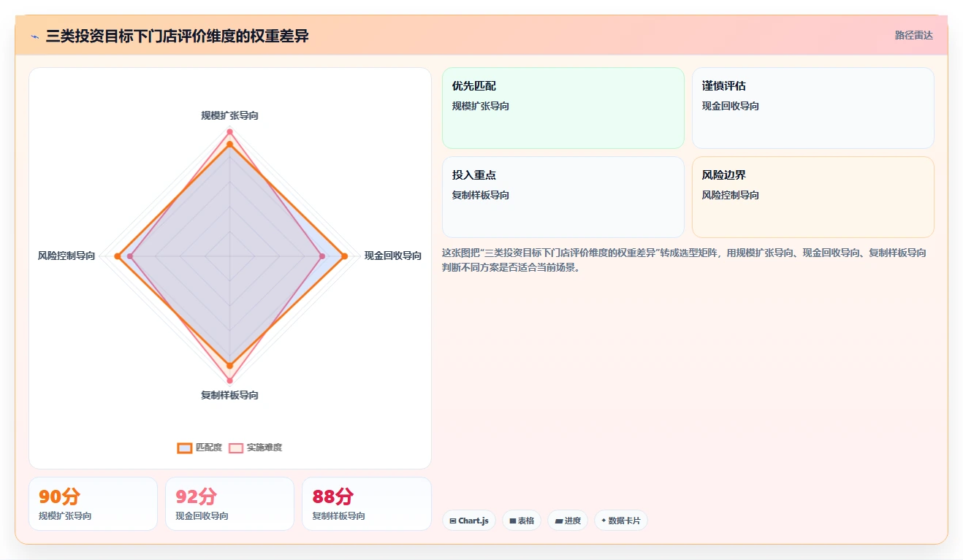Click the orange data point at 规模扩张导向 axis
The image size is (963, 560).
(229, 145)
